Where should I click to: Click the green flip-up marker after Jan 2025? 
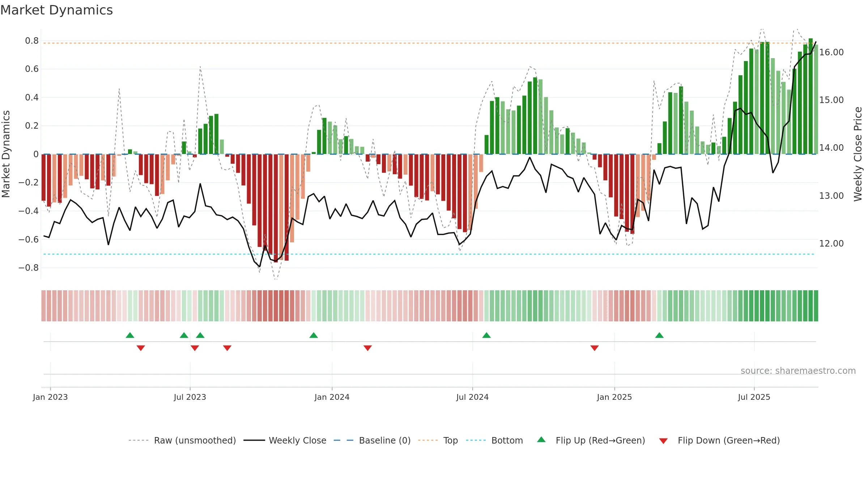659,335
